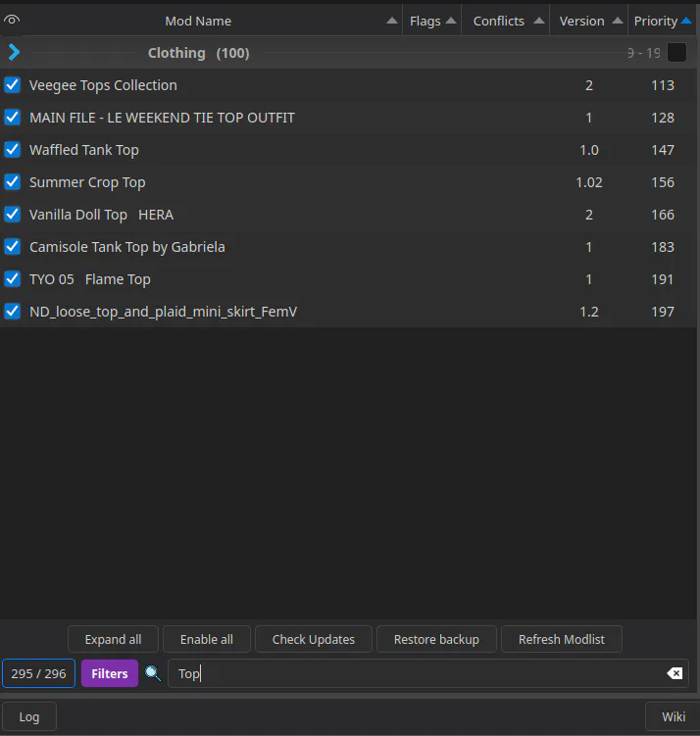Select Waffled Tank Top mod name
The image size is (700, 736).
point(84,150)
